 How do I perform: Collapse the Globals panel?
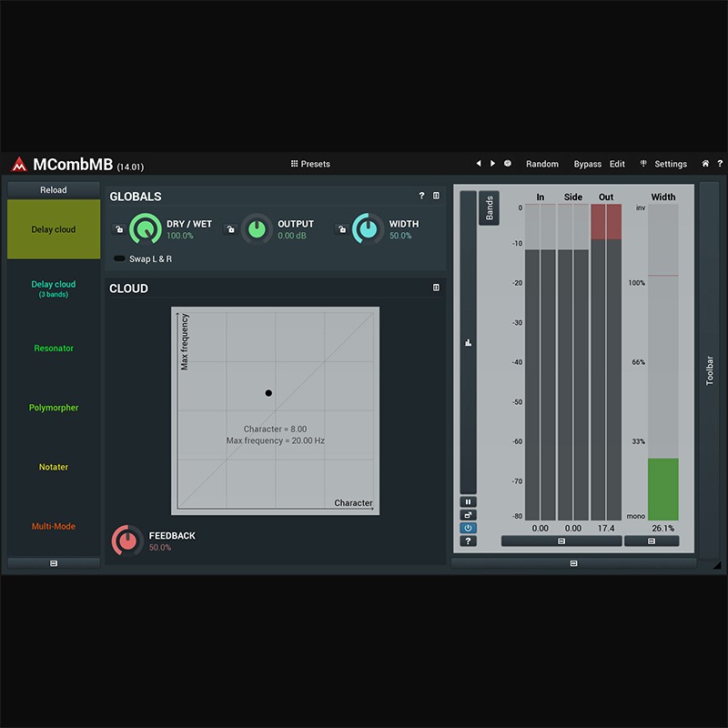[x=436, y=196]
